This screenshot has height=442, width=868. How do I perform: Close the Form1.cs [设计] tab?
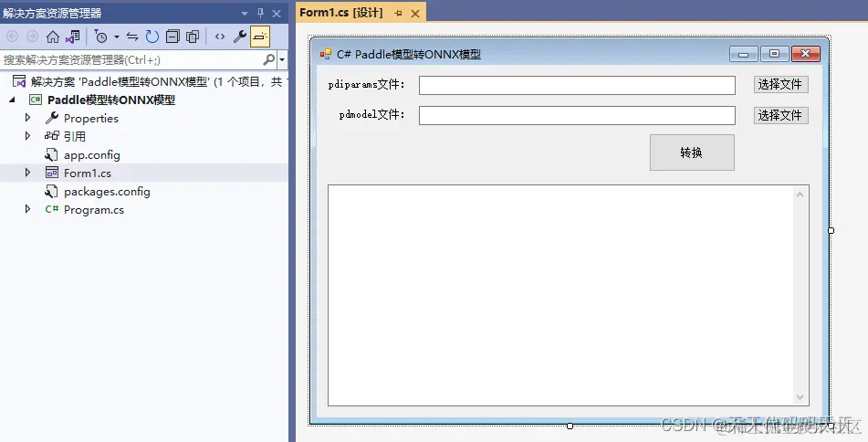(415, 14)
